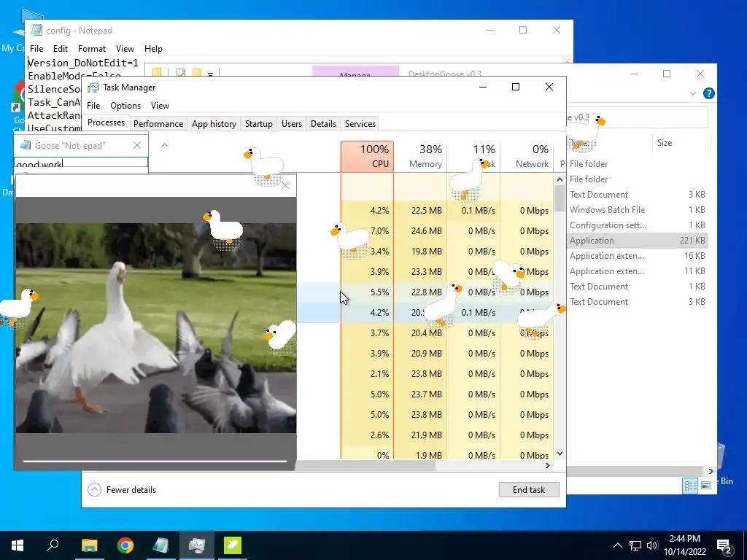Open the Windows Start menu

tap(18, 545)
